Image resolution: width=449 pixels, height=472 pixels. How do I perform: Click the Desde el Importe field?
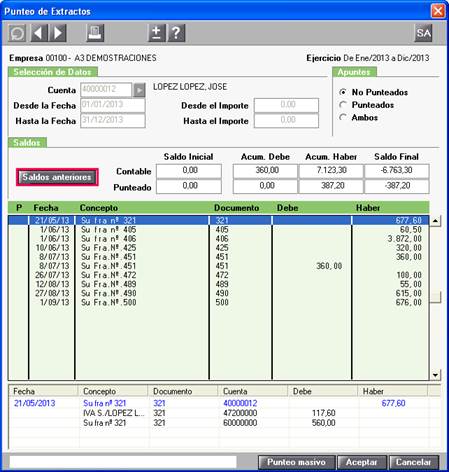(286, 105)
